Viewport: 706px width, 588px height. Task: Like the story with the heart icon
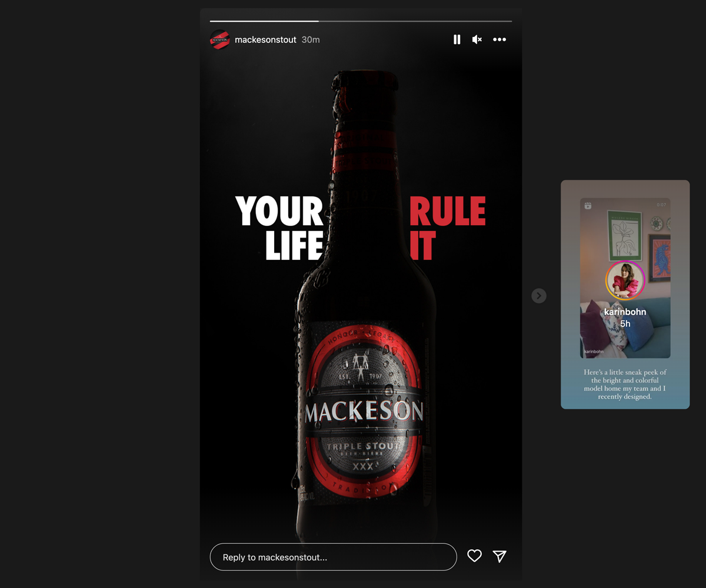[474, 556]
